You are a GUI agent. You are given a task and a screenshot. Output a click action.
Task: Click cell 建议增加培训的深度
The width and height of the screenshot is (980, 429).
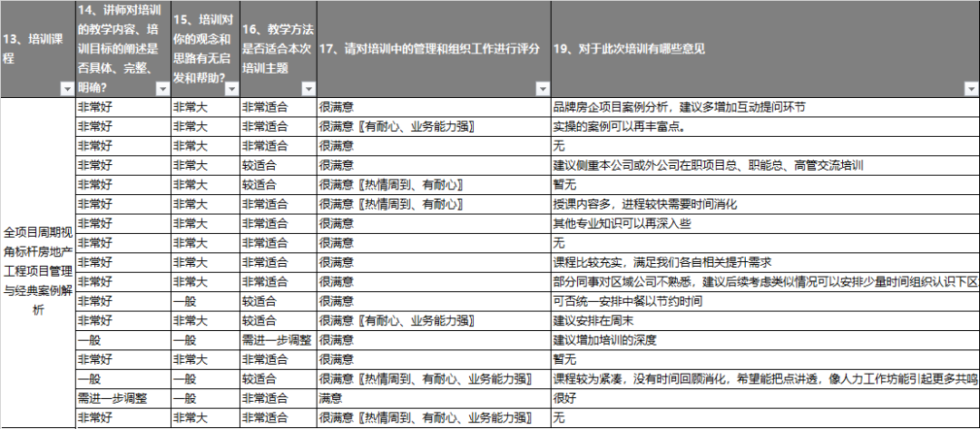point(766,340)
